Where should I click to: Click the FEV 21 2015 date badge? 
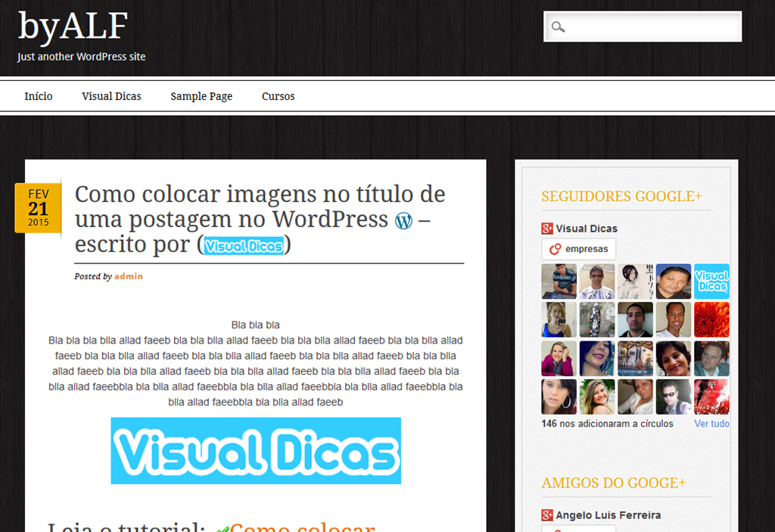coord(38,207)
